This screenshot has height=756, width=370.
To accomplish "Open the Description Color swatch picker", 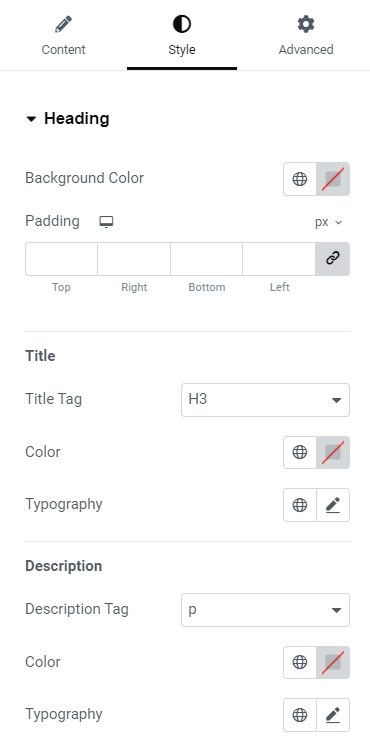I will tap(333, 662).
